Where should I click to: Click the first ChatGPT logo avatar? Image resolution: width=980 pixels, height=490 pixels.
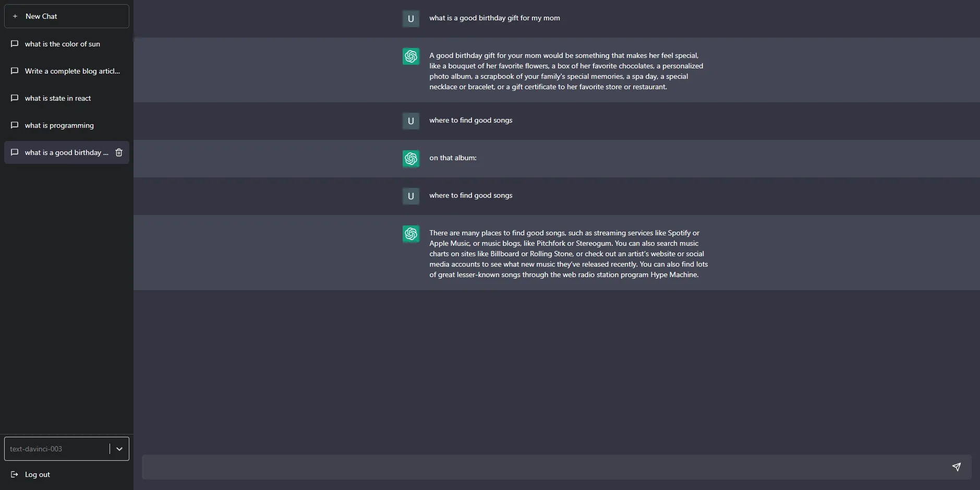coord(411,56)
